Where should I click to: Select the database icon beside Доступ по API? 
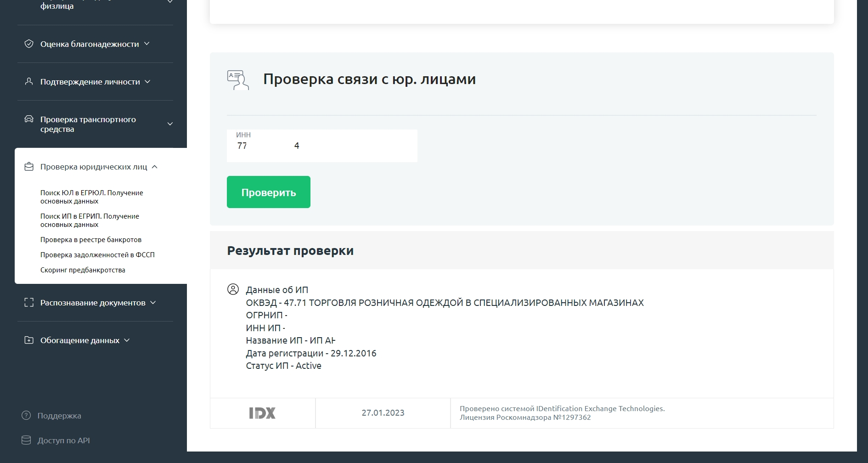click(x=26, y=440)
